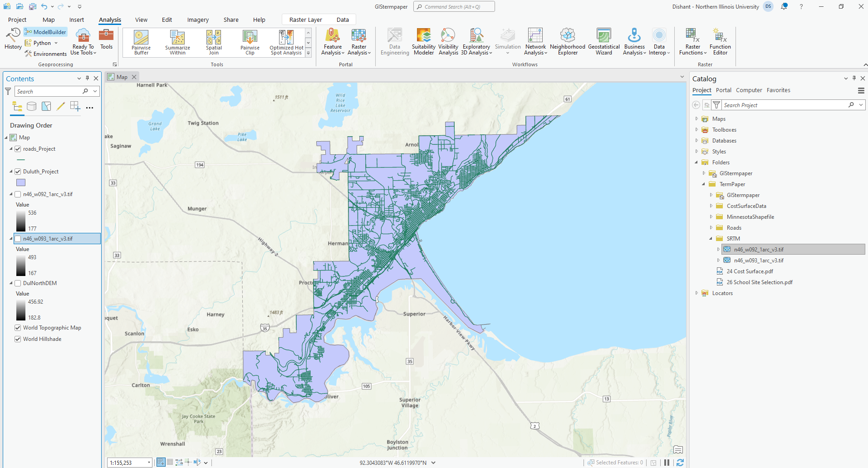Image resolution: width=868 pixels, height=468 pixels.
Task: Open the Data Engineering view
Action: click(x=395, y=42)
